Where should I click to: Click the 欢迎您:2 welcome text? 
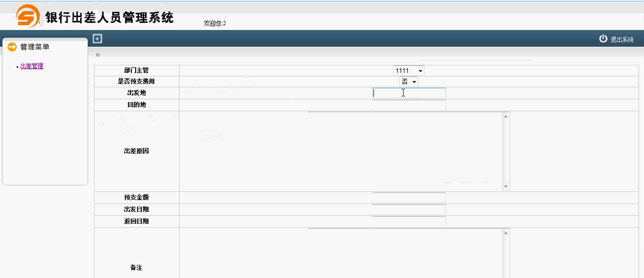coord(215,23)
